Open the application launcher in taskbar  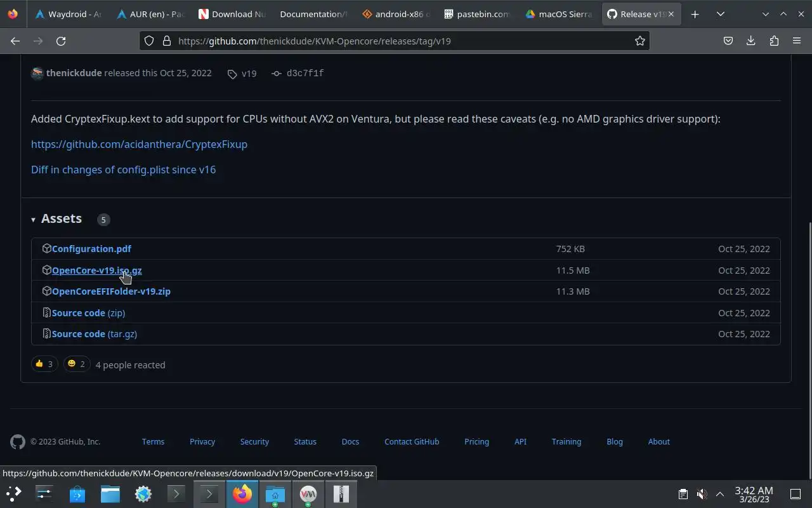tap(14, 493)
